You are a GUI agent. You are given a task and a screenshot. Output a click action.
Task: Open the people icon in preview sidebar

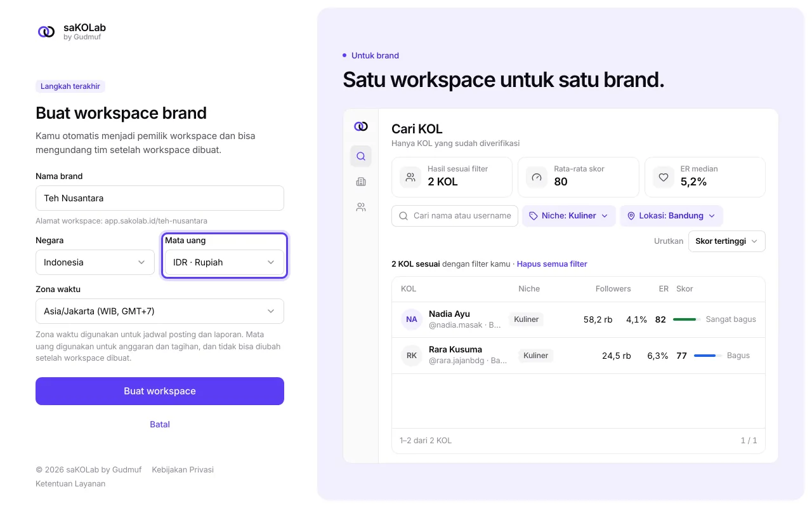pos(361,207)
